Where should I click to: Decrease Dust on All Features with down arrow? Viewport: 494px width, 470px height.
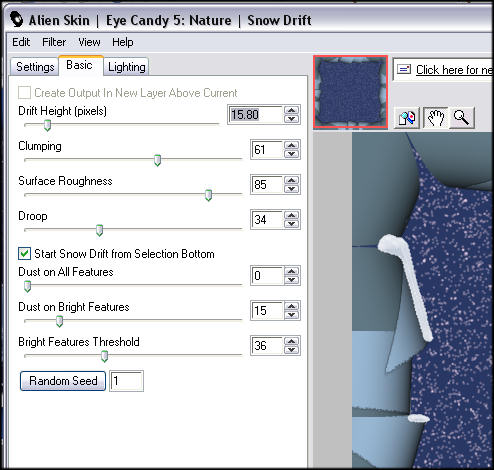292,280
